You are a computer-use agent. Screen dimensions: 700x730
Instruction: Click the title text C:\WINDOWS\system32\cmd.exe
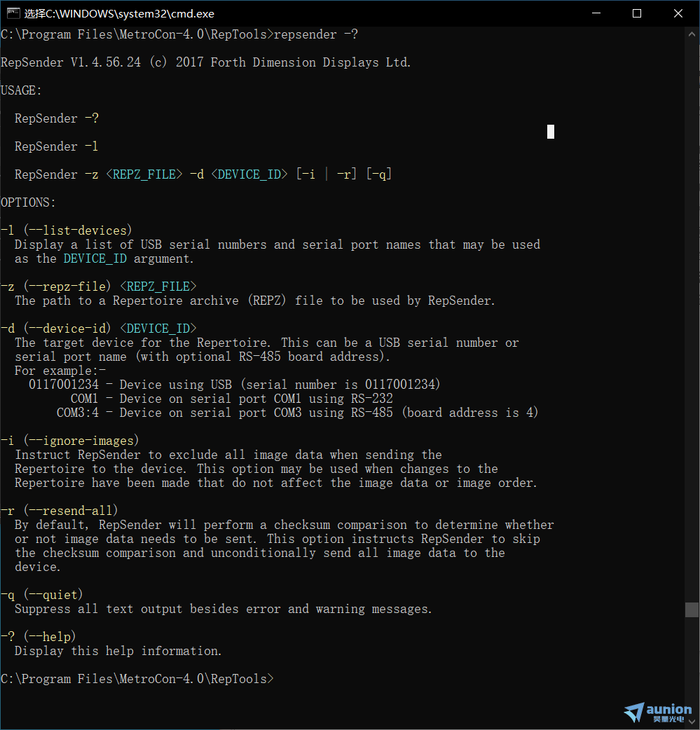pos(119,14)
